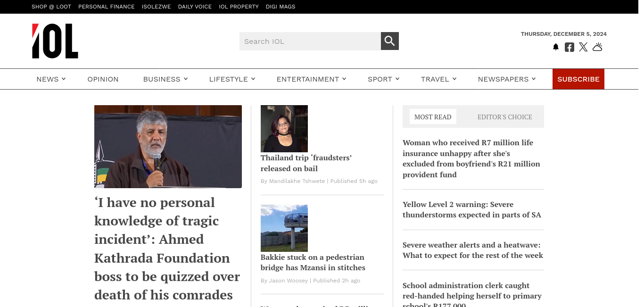The image size is (644, 307).
Task: Click the IOL logo
Action: click(x=55, y=41)
